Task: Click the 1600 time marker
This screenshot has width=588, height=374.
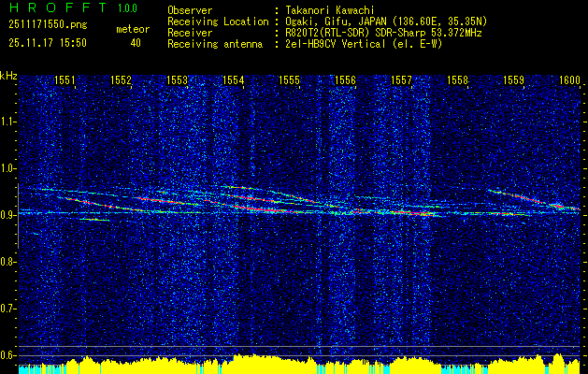Action: (x=570, y=81)
